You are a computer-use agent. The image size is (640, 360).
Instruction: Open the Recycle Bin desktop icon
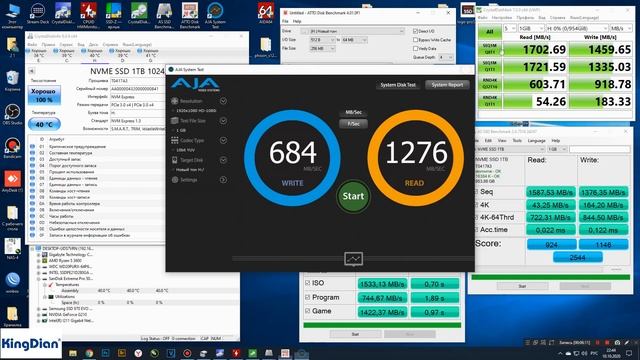(12, 80)
